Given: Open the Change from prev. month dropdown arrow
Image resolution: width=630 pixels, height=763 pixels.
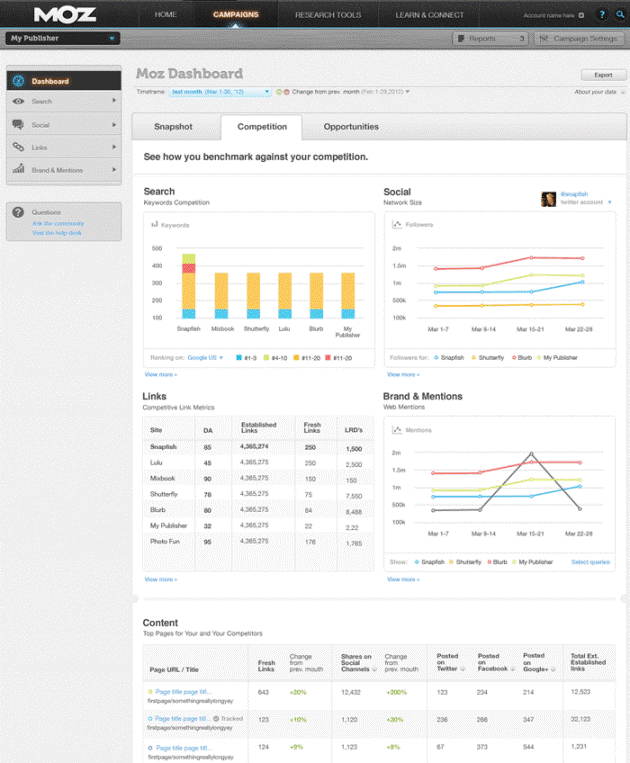Looking at the screenshot, I should pos(407,91).
